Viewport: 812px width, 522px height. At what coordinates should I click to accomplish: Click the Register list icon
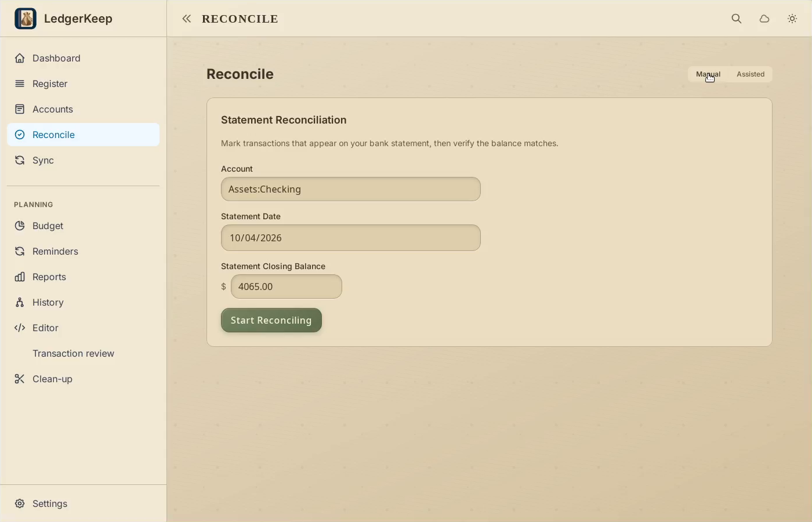point(20,84)
